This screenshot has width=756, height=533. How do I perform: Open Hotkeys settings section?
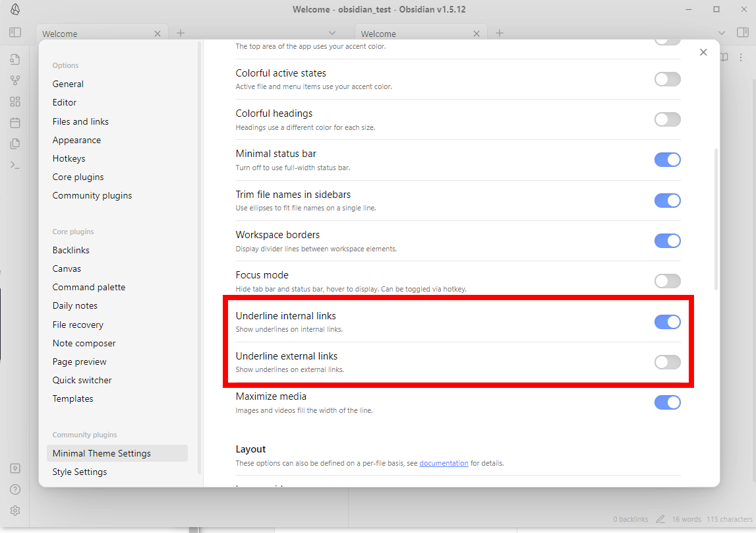(x=117, y=159)
